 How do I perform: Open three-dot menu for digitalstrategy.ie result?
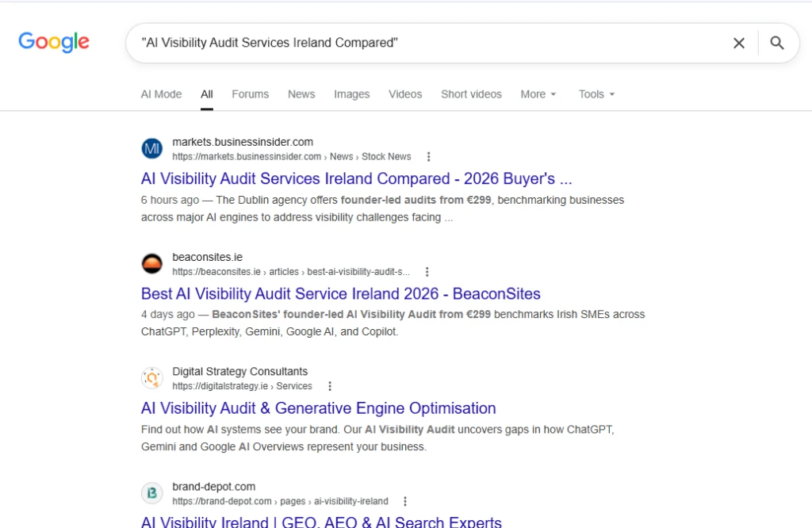330,386
